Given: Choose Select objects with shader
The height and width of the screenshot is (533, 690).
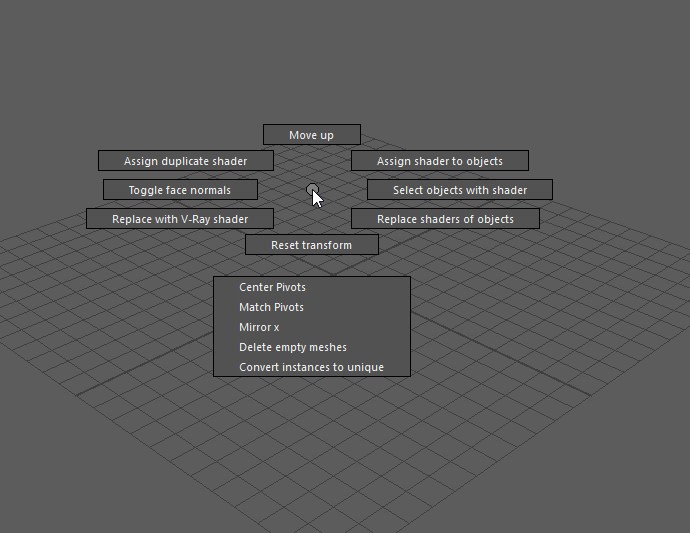Looking at the screenshot, I should [x=460, y=190].
